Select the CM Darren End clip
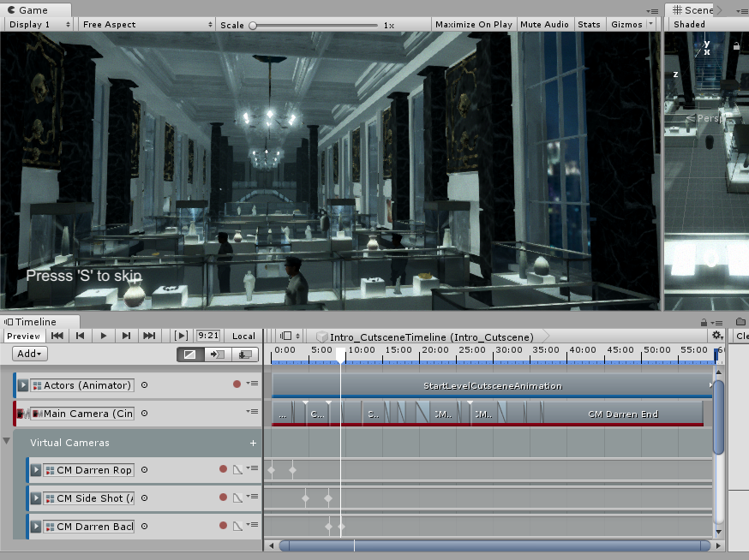Image resolution: width=749 pixels, height=560 pixels. click(x=623, y=414)
